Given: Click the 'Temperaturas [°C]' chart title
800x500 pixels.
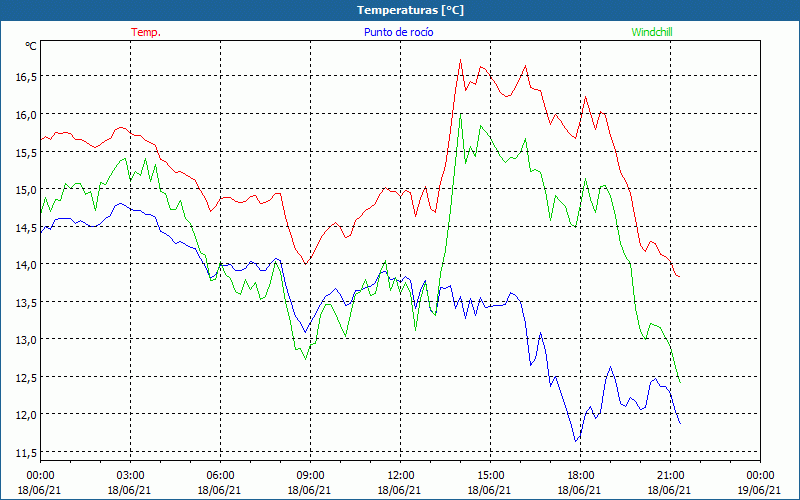Looking at the screenshot, I should (x=410, y=10).
